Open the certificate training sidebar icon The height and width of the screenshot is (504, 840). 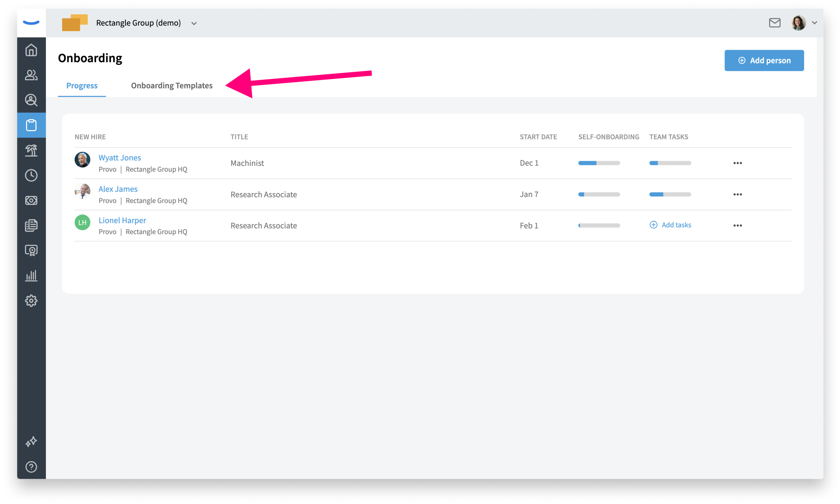31,250
